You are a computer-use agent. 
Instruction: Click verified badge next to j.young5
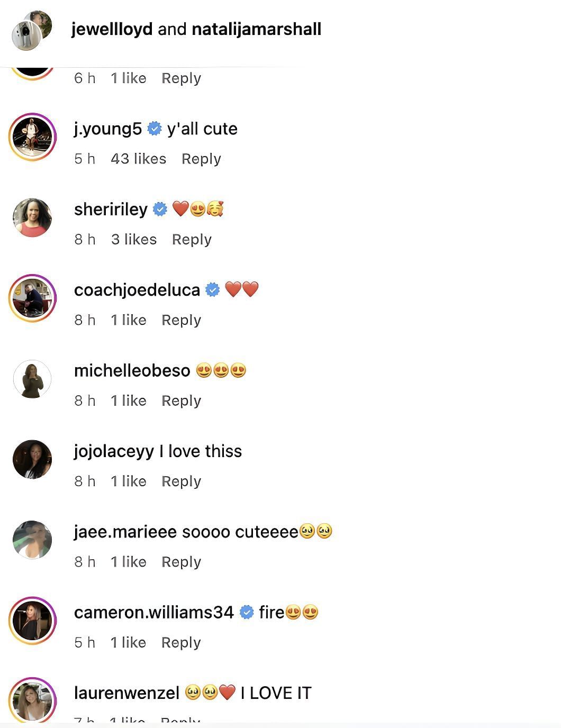(x=155, y=129)
